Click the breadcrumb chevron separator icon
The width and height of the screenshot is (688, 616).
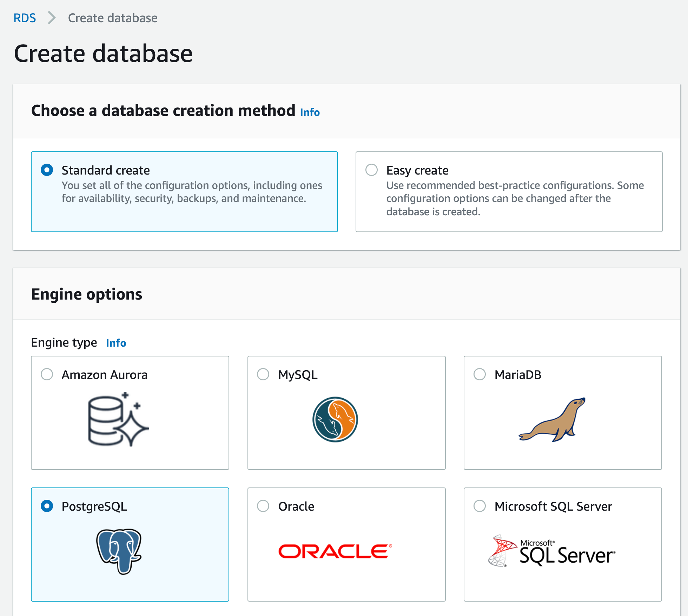[52, 18]
